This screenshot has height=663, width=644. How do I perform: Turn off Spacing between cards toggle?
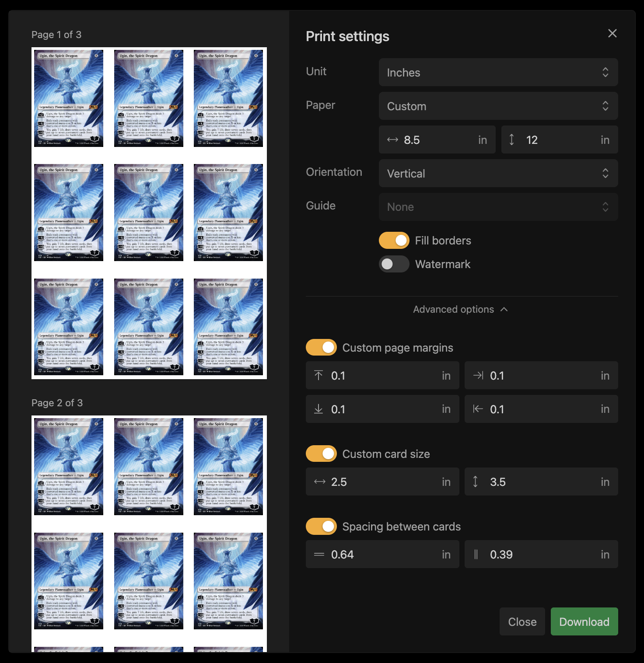click(321, 526)
